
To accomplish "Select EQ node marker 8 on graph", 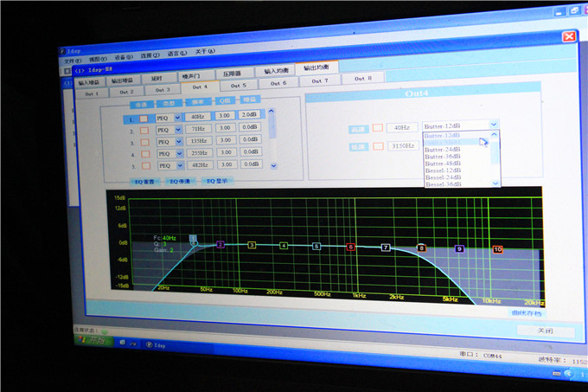I will (x=421, y=247).
